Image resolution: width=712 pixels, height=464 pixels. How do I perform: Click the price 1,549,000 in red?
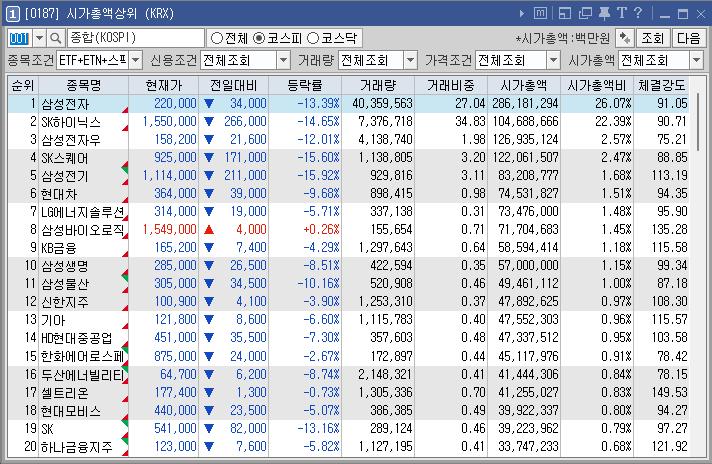tap(169, 229)
